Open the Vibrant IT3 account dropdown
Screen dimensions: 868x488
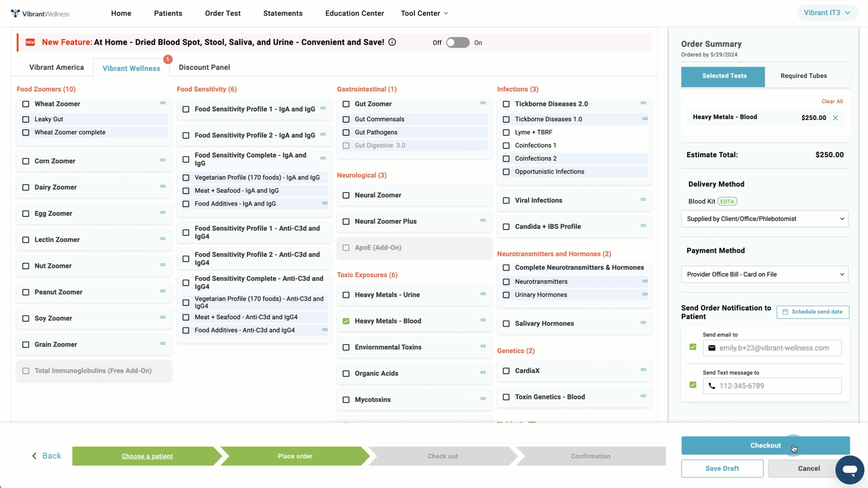pos(827,13)
